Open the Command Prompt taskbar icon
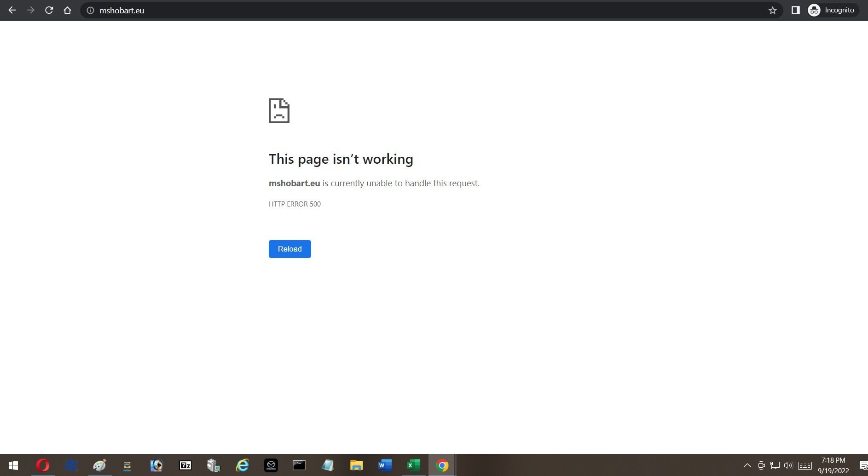Viewport: 868px width, 476px height. (299, 465)
